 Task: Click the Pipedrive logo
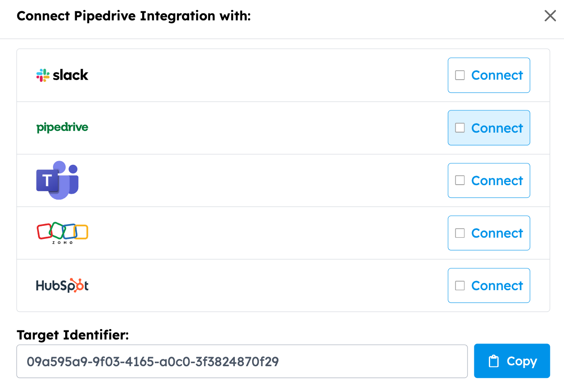(62, 128)
